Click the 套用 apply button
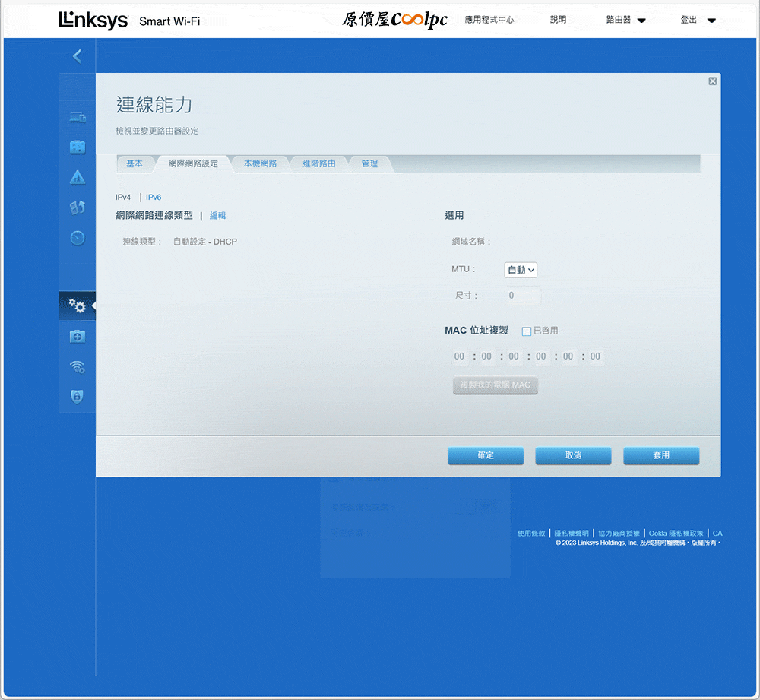760x700 pixels. point(661,455)
